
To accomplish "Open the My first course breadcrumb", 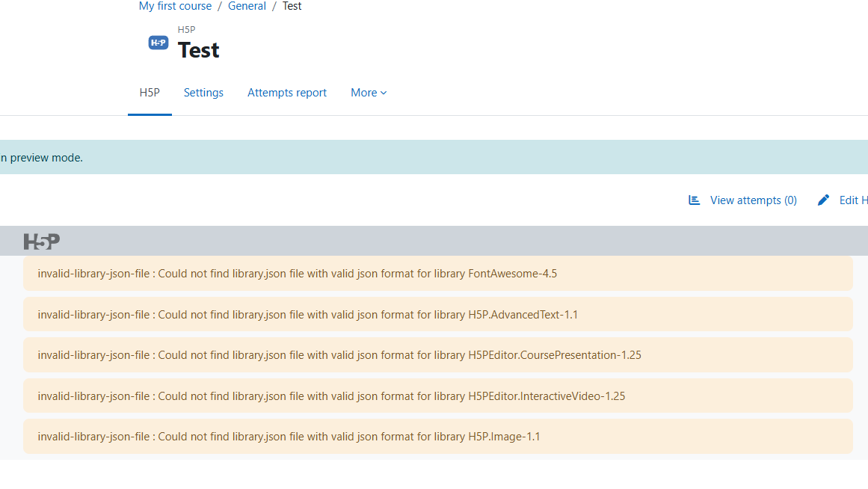I will click(175, 6).
